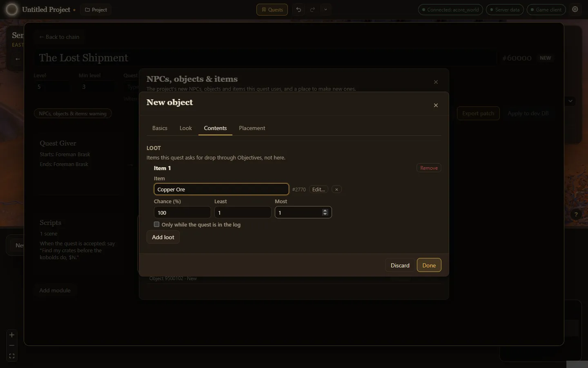Open the settings gear icon

575,9
